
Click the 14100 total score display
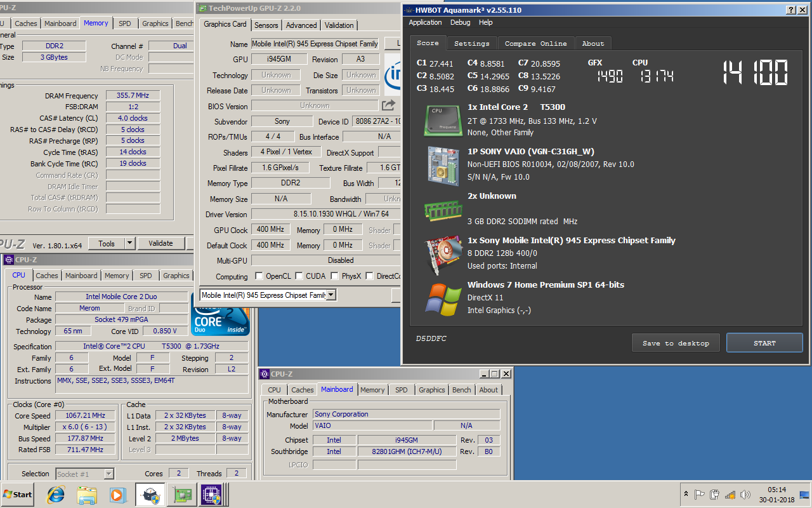pos(756,72)
